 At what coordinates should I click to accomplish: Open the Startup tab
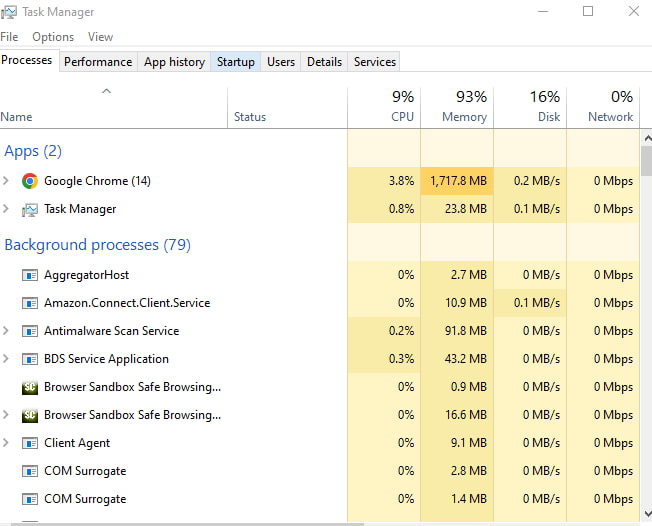click(x=236, y=62)
